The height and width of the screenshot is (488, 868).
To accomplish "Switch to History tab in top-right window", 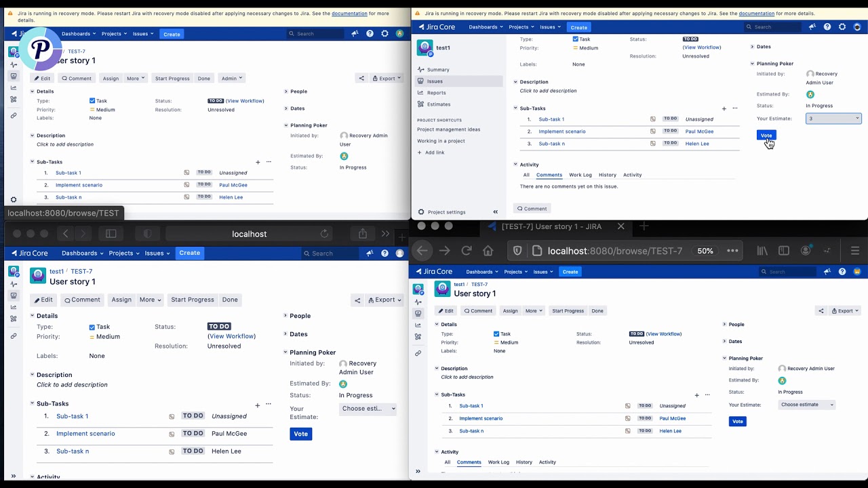I will pyautogui.click(x=608, y=175).
